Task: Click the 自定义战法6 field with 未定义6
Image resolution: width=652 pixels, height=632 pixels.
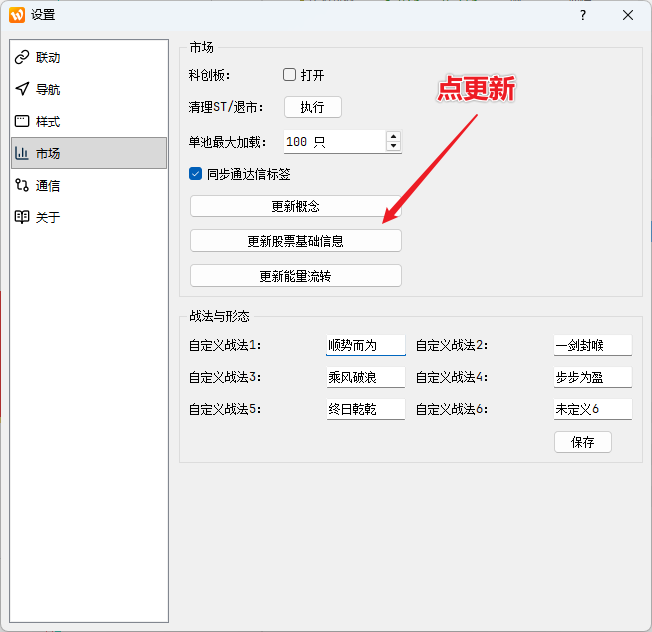Action: pos(593,409)
